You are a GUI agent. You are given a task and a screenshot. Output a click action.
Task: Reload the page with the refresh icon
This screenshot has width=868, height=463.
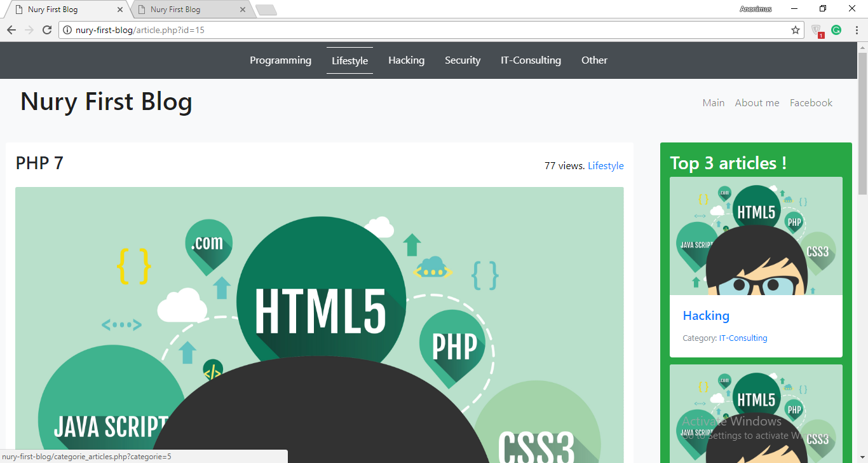[x=47, y=30]
